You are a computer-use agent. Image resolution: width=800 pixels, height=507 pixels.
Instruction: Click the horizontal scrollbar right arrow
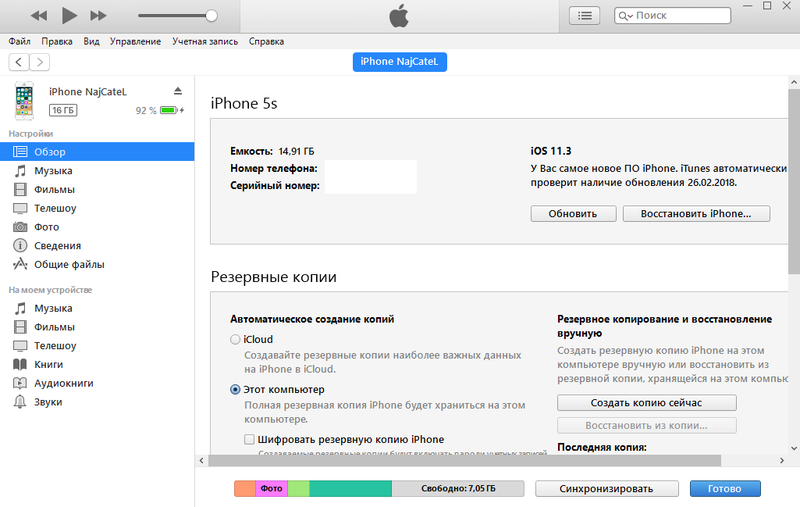point(782,461)
